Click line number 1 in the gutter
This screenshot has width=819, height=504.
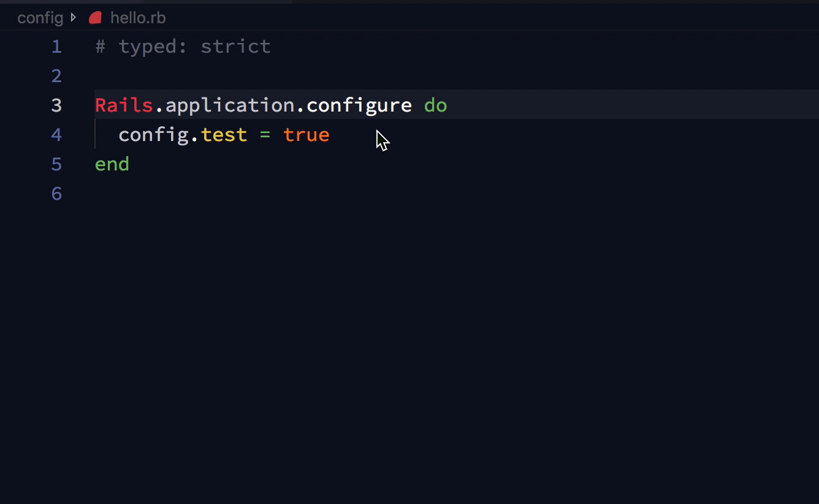[56, 47]
